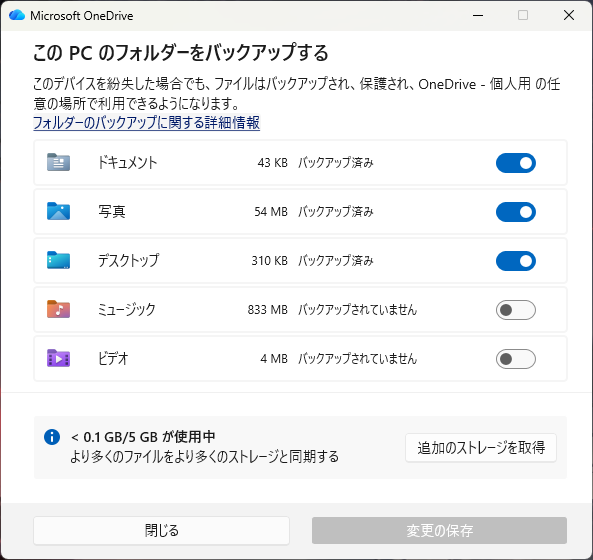Minimize the Microsoft OneDrive window
Viewport: 593px width, 560px height.
point(478,16)
